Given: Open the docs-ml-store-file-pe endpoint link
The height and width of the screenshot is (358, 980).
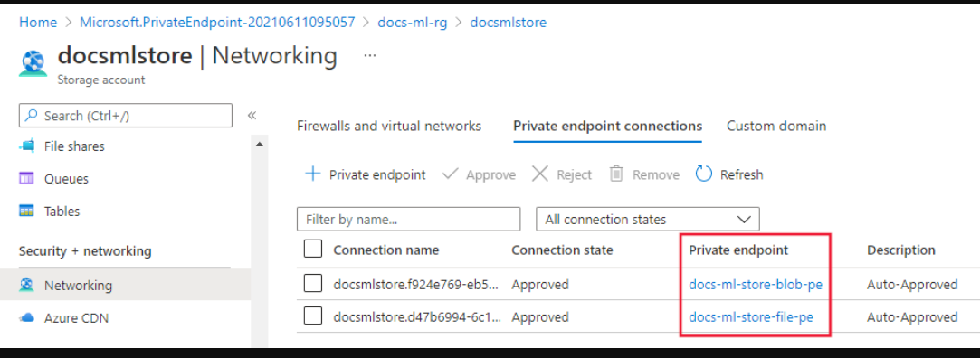Looking at the screenshot, I should [751, 317].
